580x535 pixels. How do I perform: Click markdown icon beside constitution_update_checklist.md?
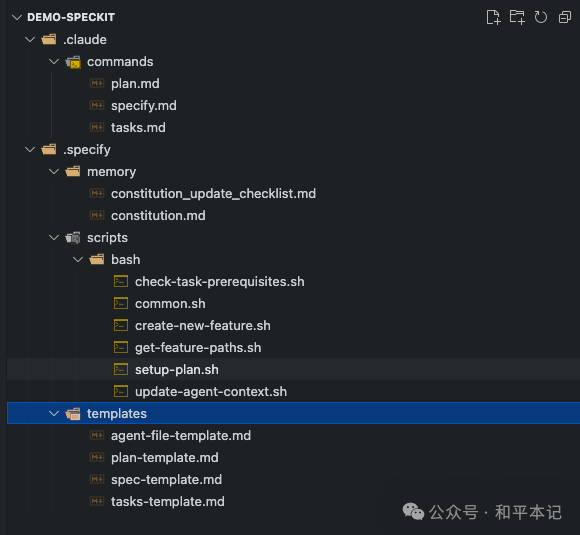click(97, 193)
